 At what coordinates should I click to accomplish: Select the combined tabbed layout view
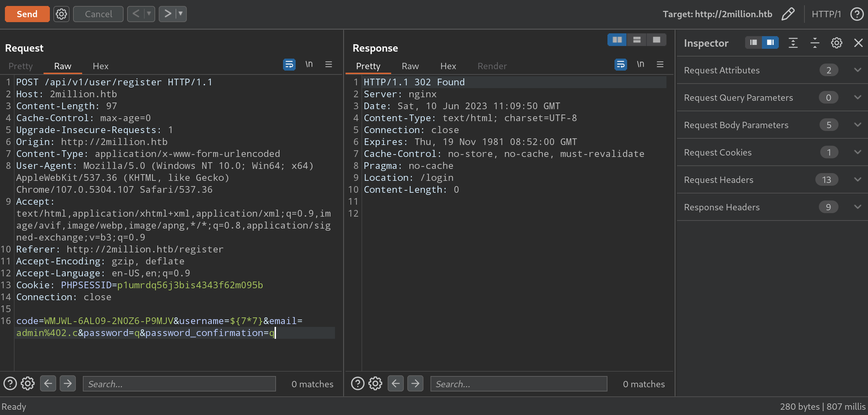click(x=656, y=40)
